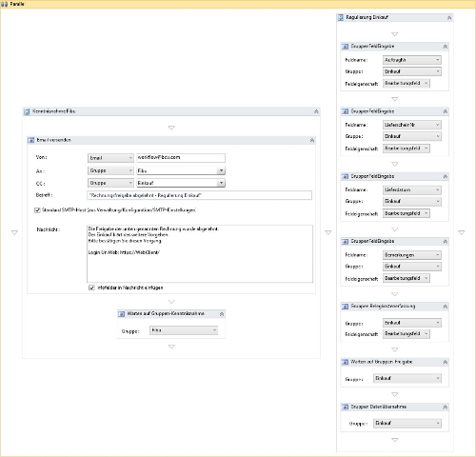
Task: Click drop arrow below Gruppen Datenübernahme
Action: click(395, 440)
